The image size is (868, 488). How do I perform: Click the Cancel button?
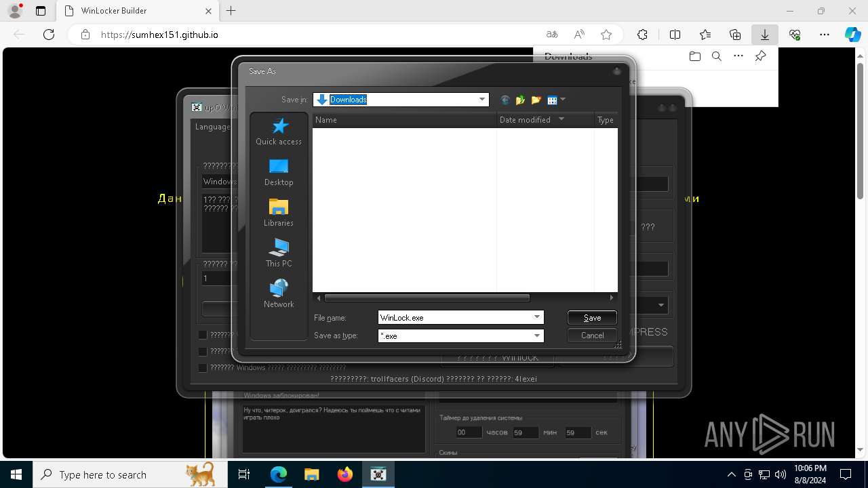592,335
